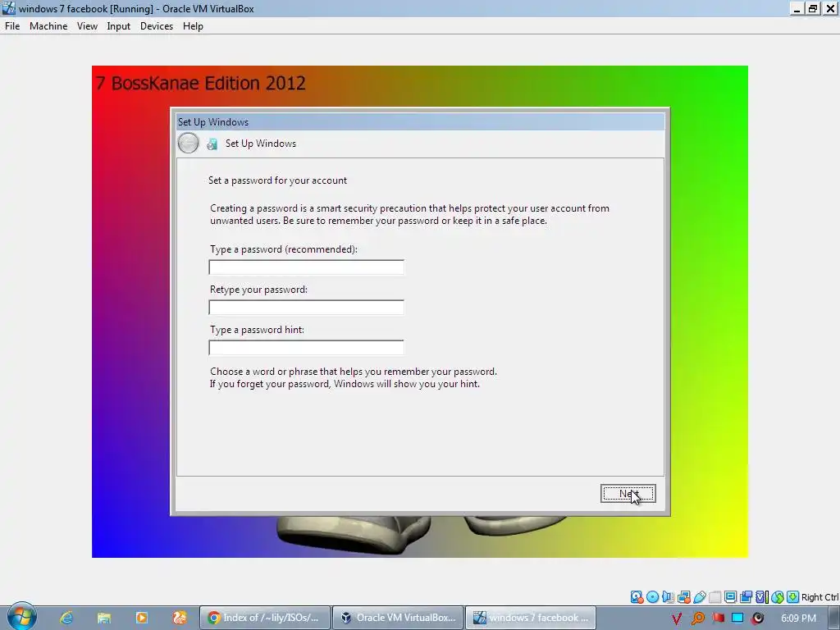This screenshot has height=630, width=840.
Task: Open Windows Media Player taskbar icon
Action: point(142,618)
